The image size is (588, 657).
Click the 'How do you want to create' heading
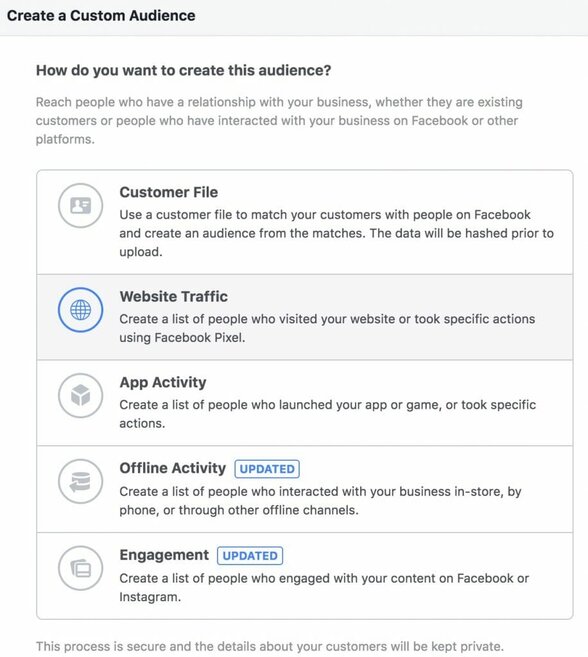[x=184, y=70]
